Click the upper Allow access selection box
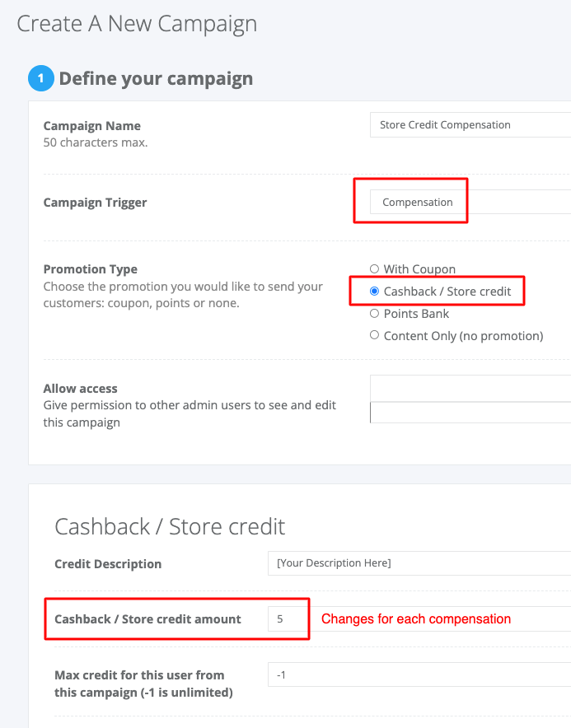Image resolution: width=571 pixels, height=728 pixels. (470, 388)
